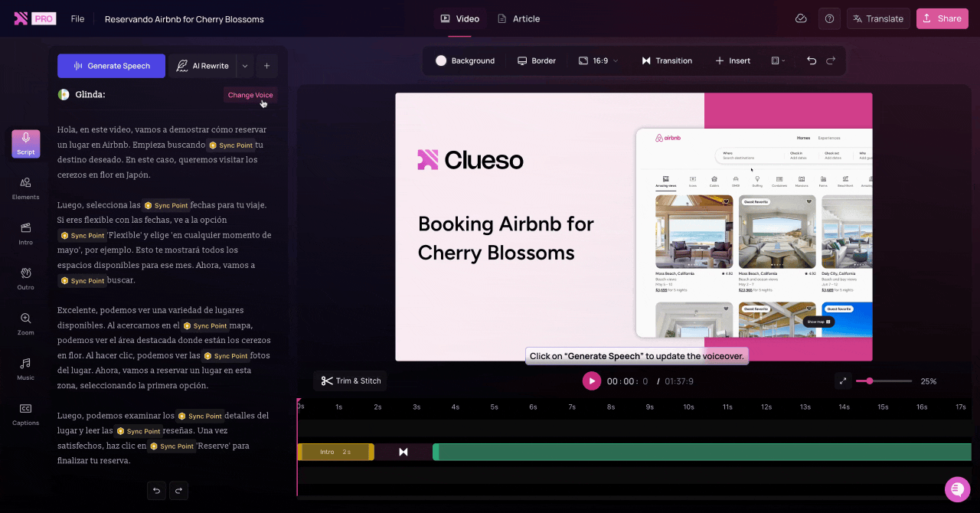Image resolution: width=980 pixels, height=513 pixels.
Task: Click the script panel redo button
Action: (178, 490)
